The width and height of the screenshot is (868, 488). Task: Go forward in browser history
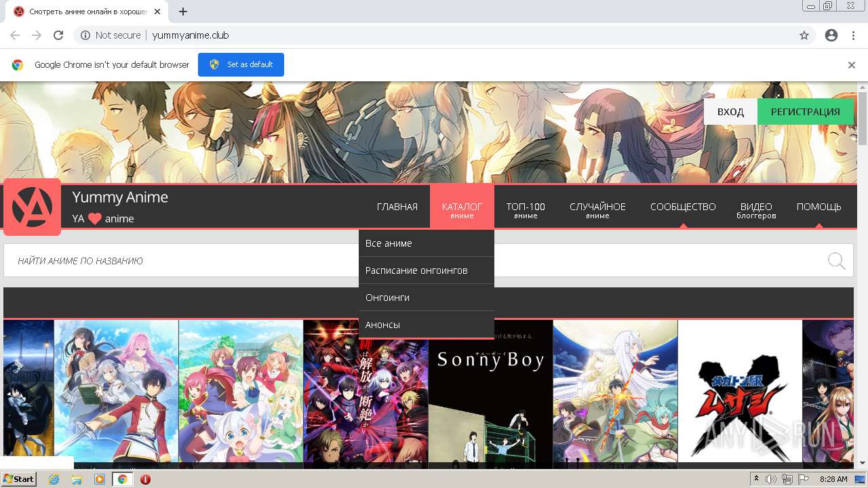tap(37, 35)
